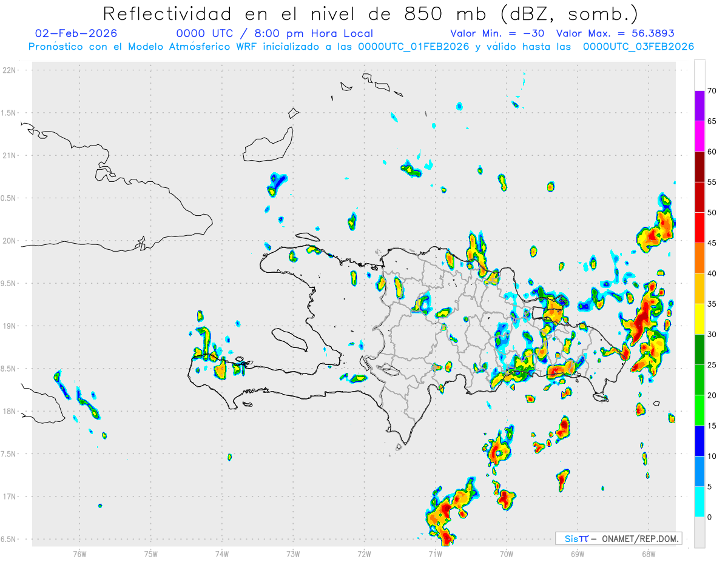The width and height of the screenshot is (728, 562).
Task: Select the '73W' longitude label
Action: (x=293, y=554)
